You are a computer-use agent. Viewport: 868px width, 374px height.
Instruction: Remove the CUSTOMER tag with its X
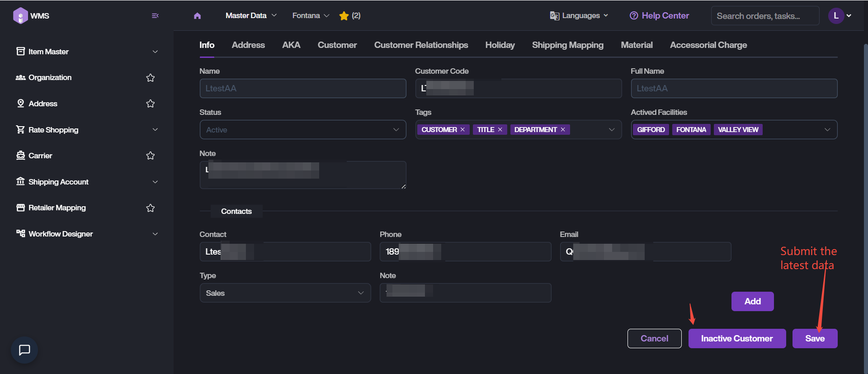click(x=462, y=130)
